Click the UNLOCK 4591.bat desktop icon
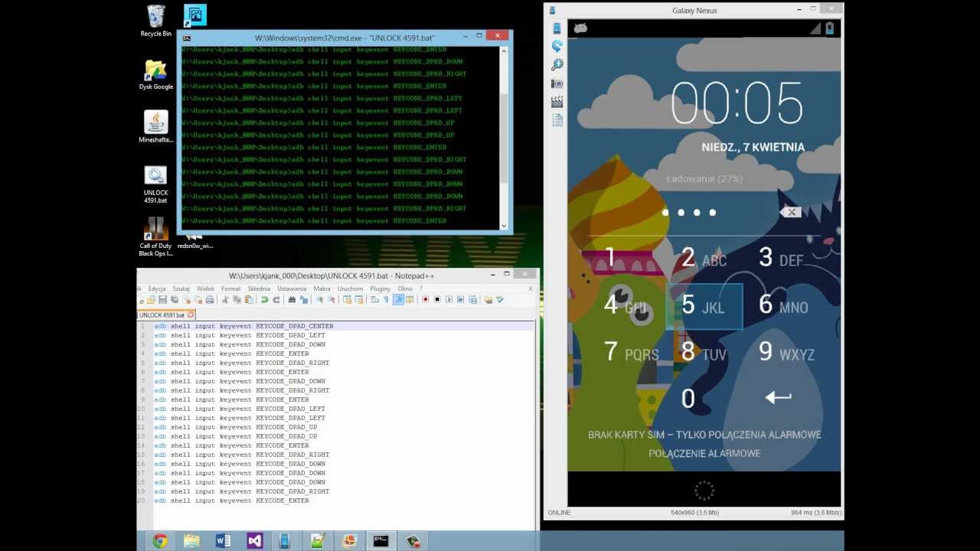This screenshot has height=551, width=980. pos(155,185)
